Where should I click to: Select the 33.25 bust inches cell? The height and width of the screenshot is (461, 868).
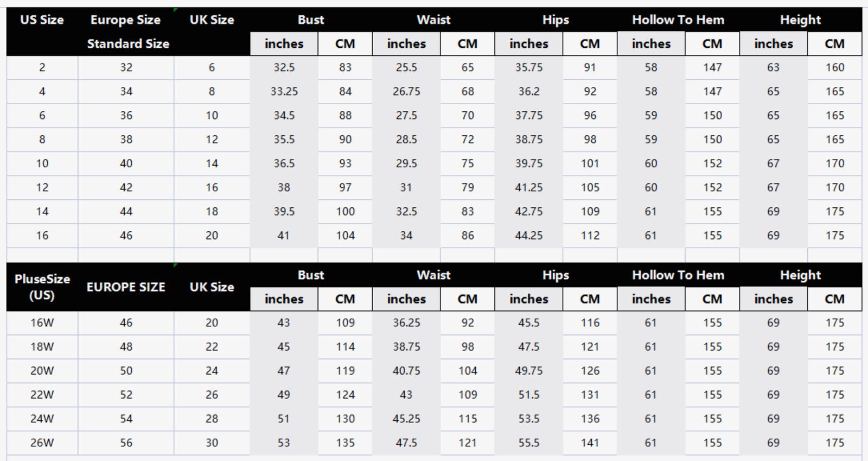(284, 92)
